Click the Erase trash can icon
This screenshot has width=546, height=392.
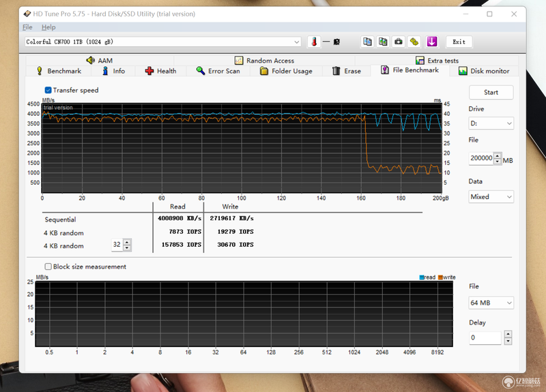(x=336, y=71)
